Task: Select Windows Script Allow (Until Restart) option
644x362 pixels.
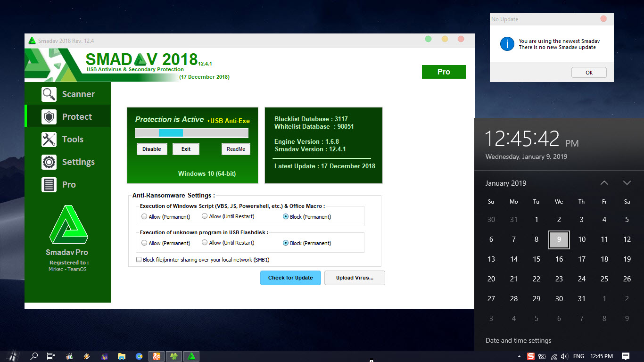Action: [228, 216]
